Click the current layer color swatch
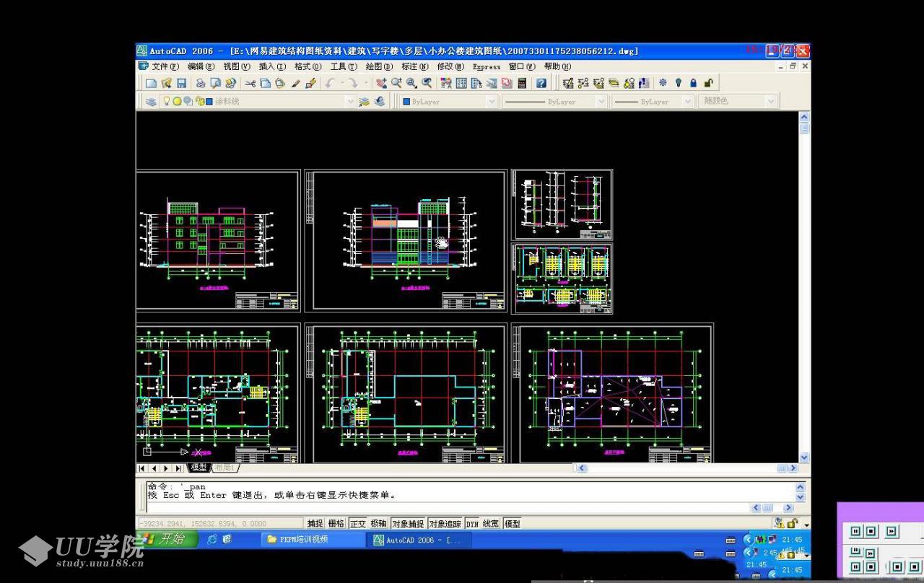Screen dimensions: 924x583 pos(209,102)
